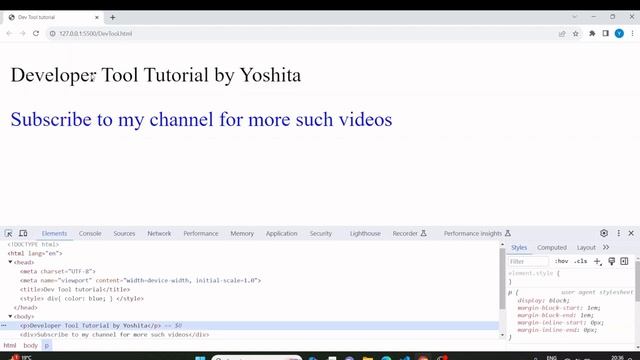Click the Developer Tool Tutorial by Yoshita heading
This screenshot has width=640, height=360.
(x=156, y=75)
